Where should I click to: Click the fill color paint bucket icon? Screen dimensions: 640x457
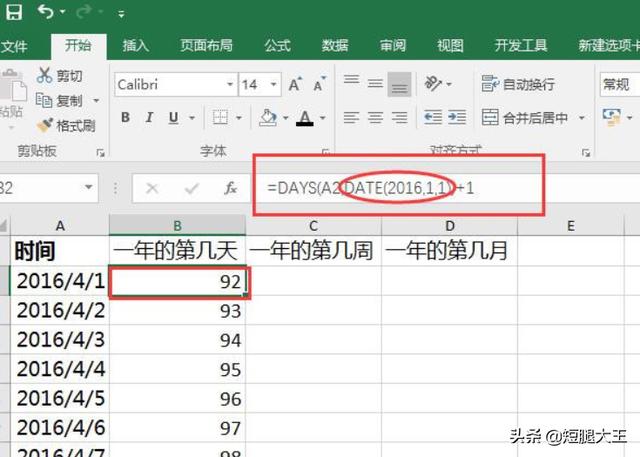267,118
